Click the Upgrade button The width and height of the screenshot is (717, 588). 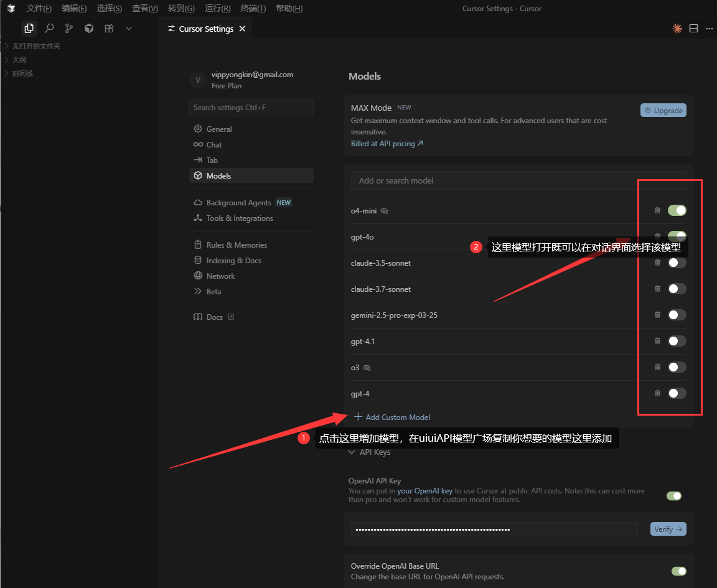pyautogui.click(x=663, y=110)
